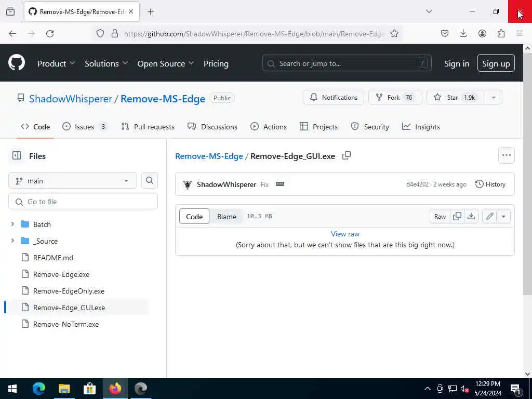Expand the Product navigation dropdown
Viewport: 532px width, 399px height.
pyautogui.click(x=56, y=63)
